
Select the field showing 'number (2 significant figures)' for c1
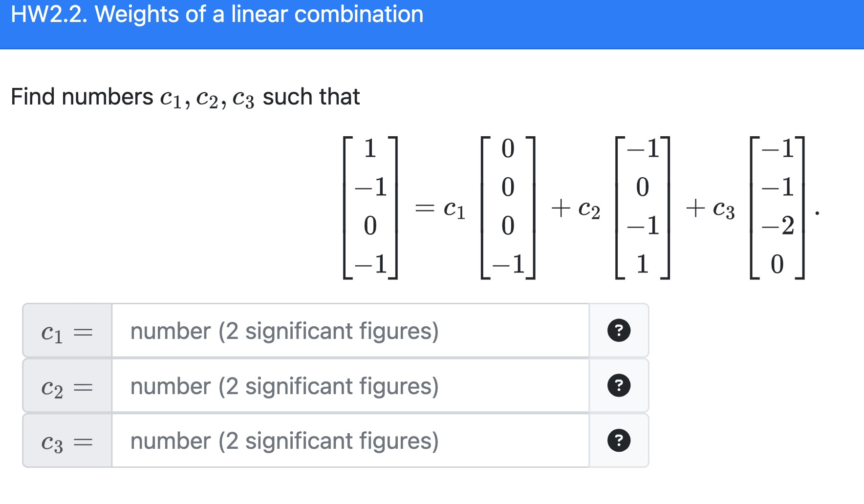tap(342, 331)
